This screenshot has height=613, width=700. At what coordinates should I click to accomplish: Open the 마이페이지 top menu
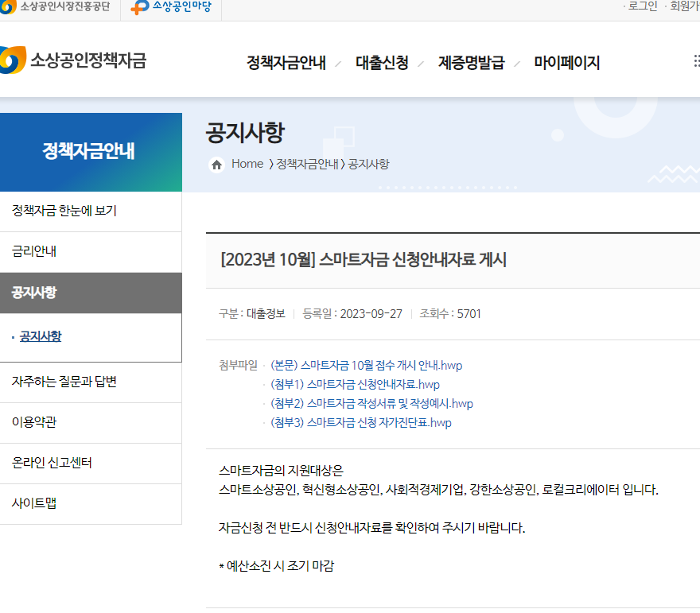pos(566,63)
